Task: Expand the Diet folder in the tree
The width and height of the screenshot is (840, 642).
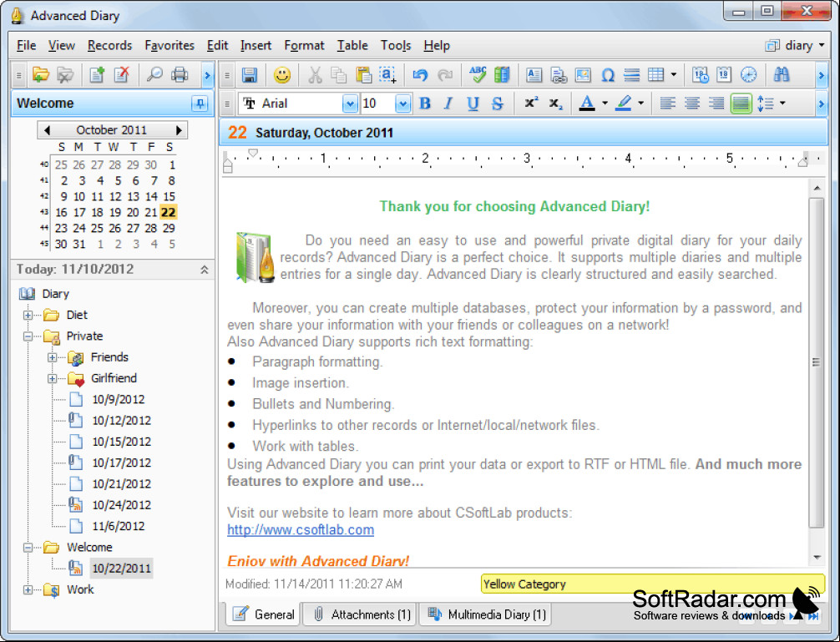Action: pyautogui.click(x=28, y=315)
